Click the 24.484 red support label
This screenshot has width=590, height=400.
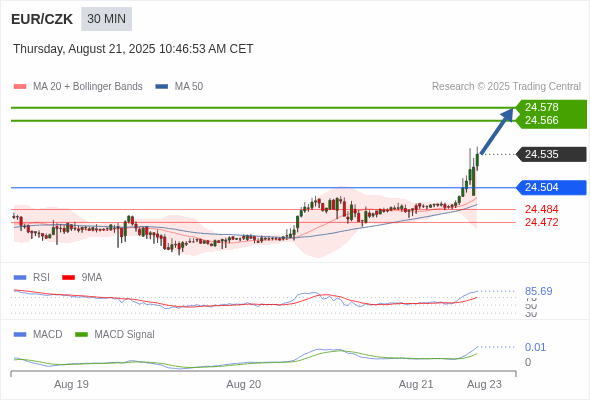[542, 209]
